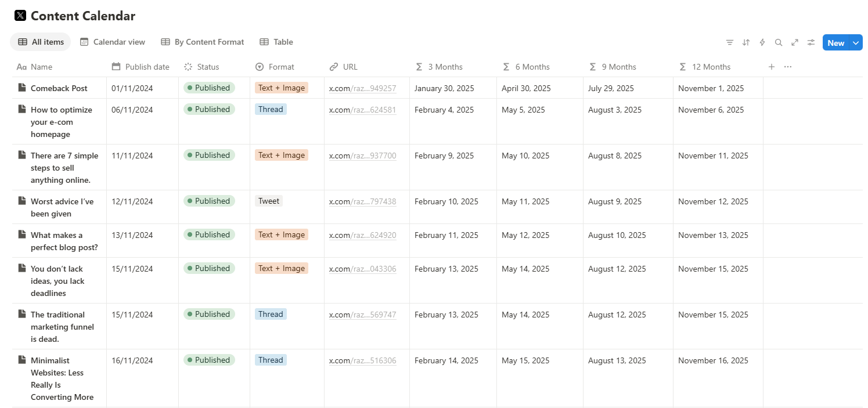Open the Comeback Post x.com link
This screenshot has height=408, width=868.
coord(362,88)
